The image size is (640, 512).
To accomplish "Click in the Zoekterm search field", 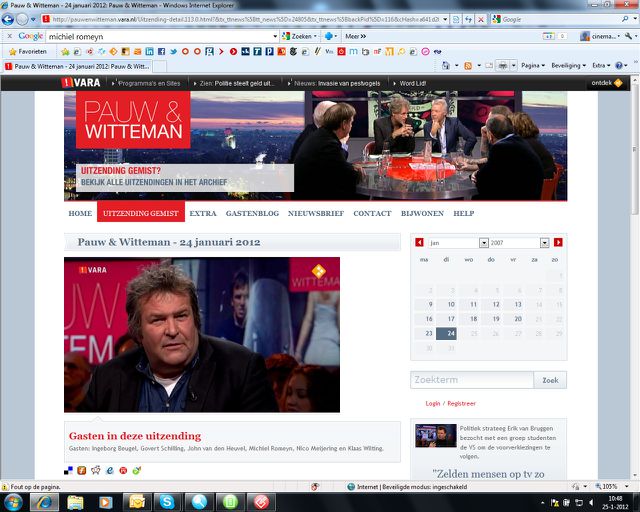I will [472, 380].
